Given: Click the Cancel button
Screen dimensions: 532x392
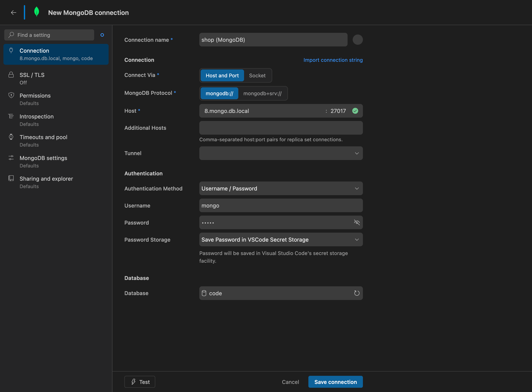Looking at the screenshot, I should [x=290, y=382].
